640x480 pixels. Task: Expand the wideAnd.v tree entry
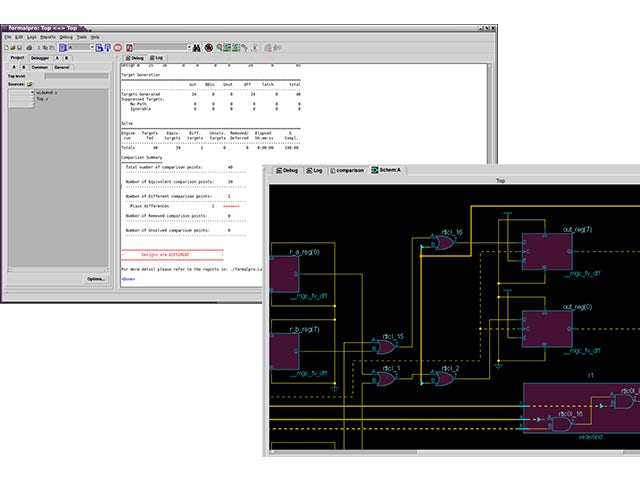click(x=32, y=93)
